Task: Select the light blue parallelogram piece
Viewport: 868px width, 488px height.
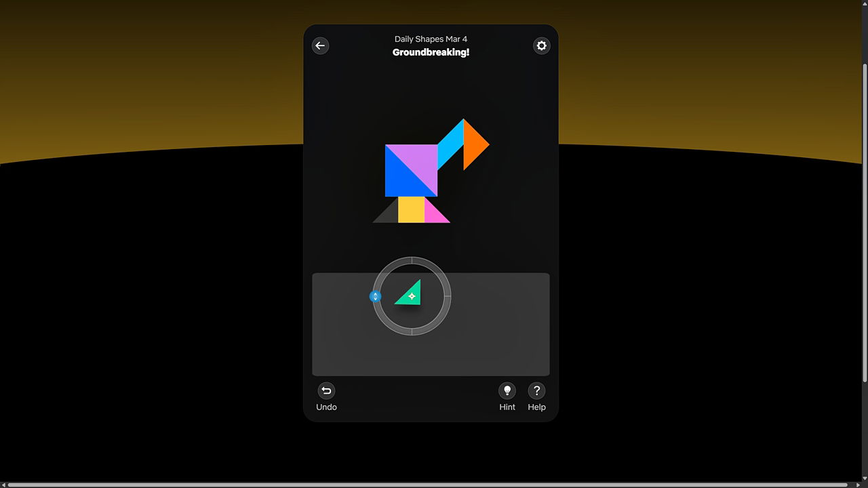Action: click(450, 145)
